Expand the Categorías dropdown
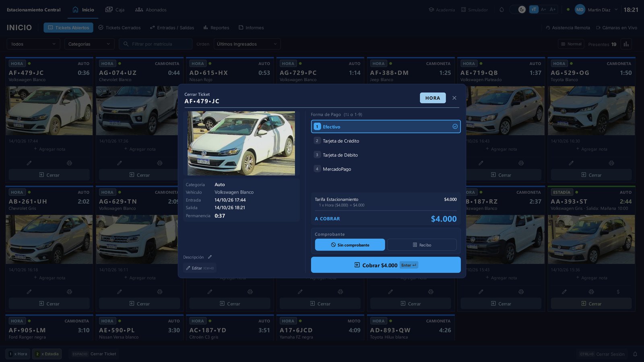The width and height of the screenshot is (644, 362). pyautogui.click(x=89, y=44)
